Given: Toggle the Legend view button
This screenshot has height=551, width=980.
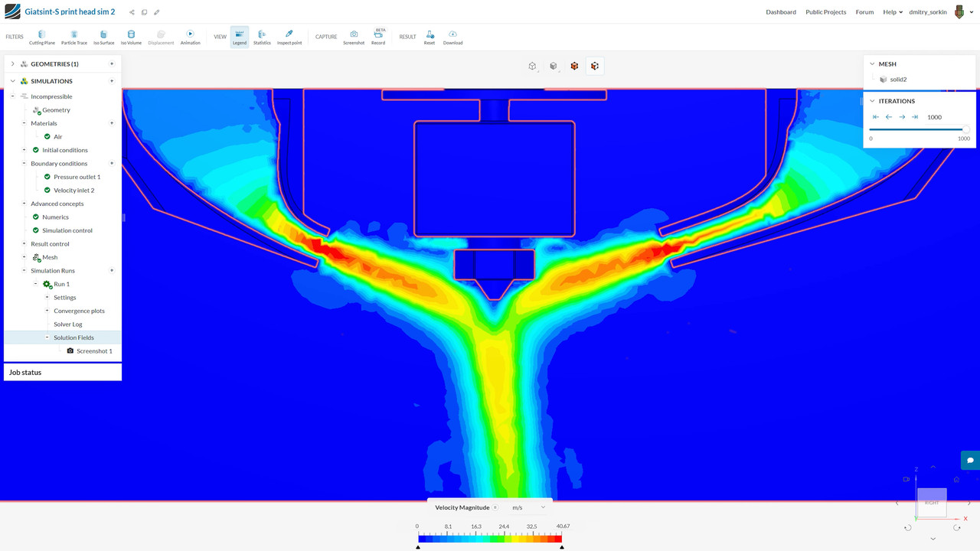Looking at the screenshot, I should (x=240, y=37).
